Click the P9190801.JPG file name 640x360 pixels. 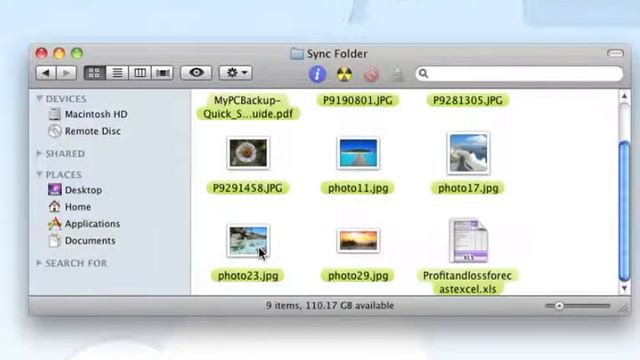pyautogui.click(x=358, y=100)
